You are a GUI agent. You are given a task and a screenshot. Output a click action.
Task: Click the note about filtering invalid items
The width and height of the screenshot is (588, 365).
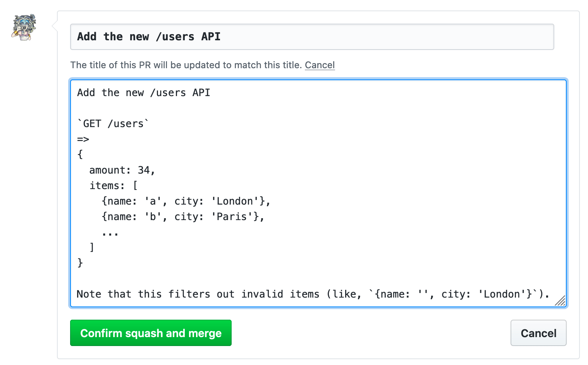pos(271,294)
